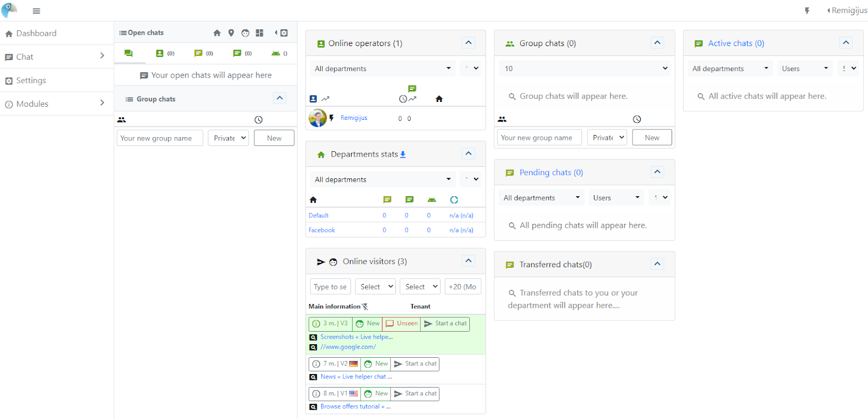Viewport: 868px width, 419px height.
Task: Open the Active chats (0) link
Action: (x=736, y=43)
